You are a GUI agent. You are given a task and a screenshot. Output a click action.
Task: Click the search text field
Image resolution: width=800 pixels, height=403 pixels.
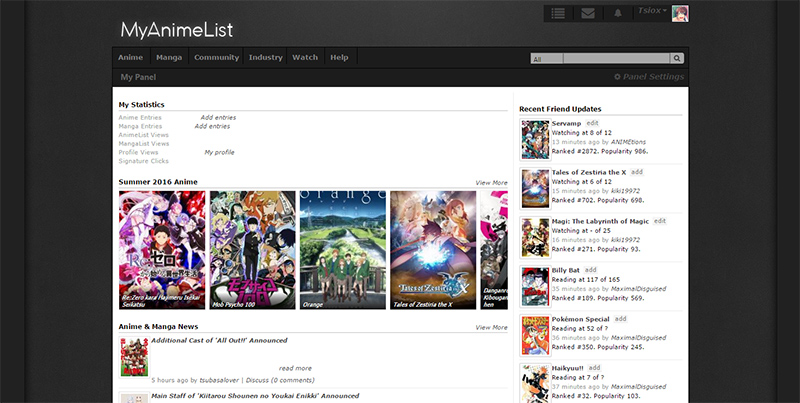617,59
